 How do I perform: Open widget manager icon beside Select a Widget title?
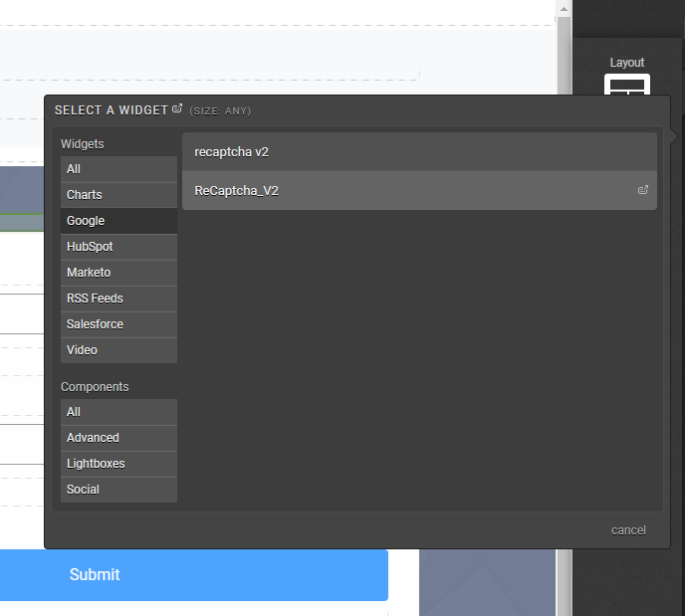[x=177, y=108]
